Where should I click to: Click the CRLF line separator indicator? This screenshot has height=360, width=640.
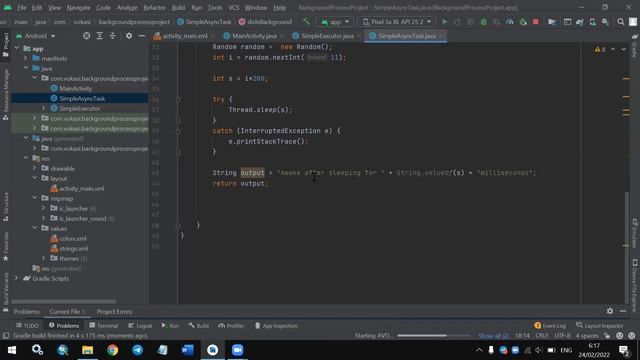[542, 336]
